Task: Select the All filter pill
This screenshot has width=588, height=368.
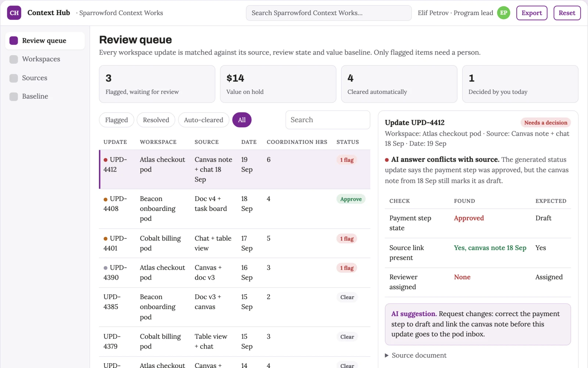Action: tap(242, 120)
